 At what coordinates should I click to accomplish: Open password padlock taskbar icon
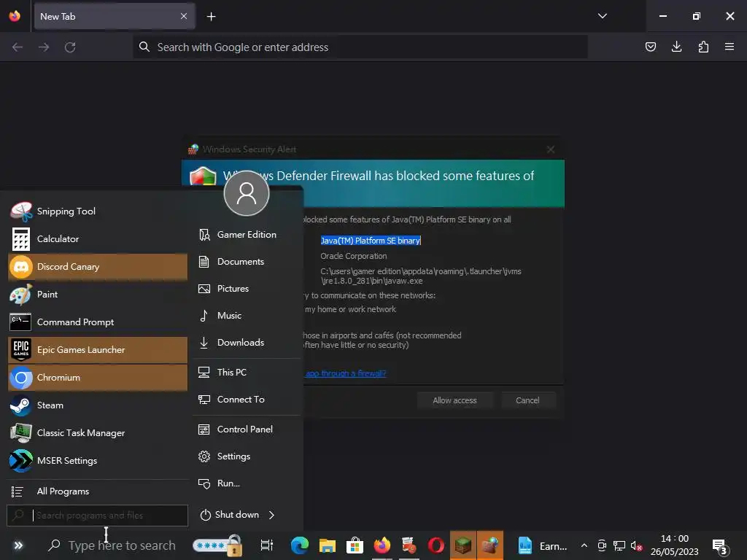point(217,545)
